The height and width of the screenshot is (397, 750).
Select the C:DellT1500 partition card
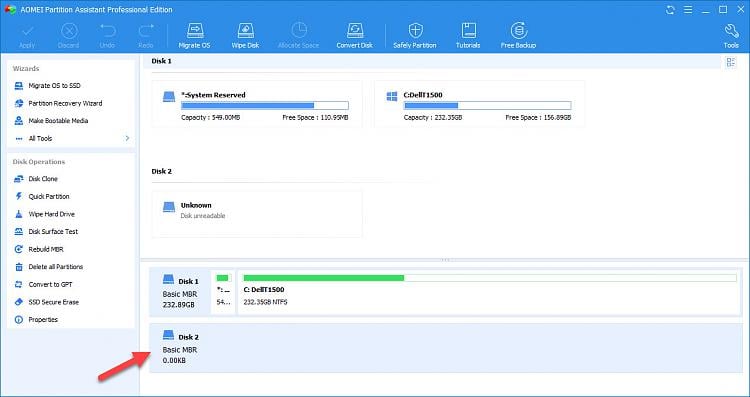tap(480, 104)
